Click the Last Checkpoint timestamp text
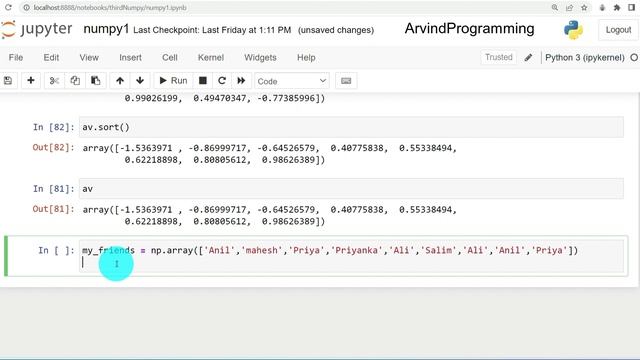The height and width of the screenshot is (360, 640). [x=212, y=30]
